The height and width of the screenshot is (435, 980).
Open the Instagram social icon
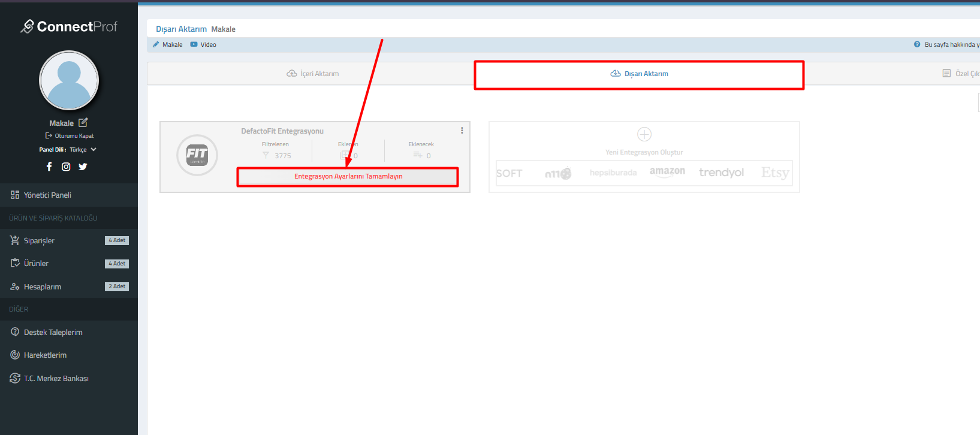[66, 167]
